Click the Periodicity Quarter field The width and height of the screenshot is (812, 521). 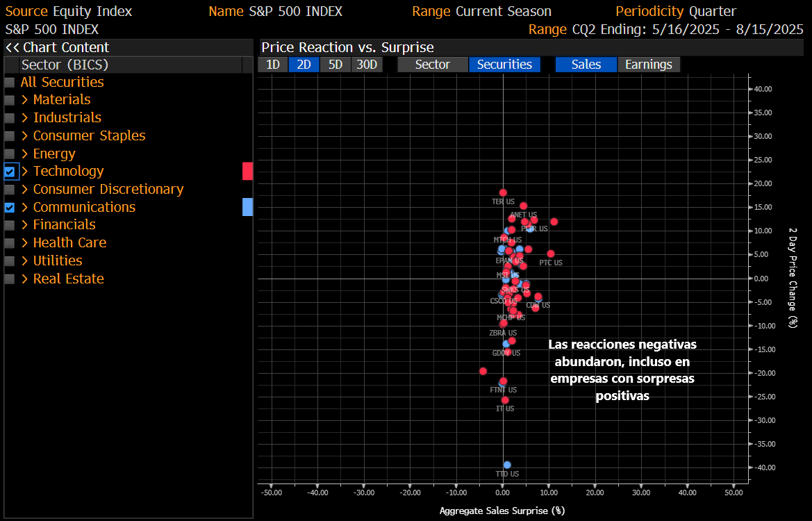pyautogui.click(x=676, y=11)
